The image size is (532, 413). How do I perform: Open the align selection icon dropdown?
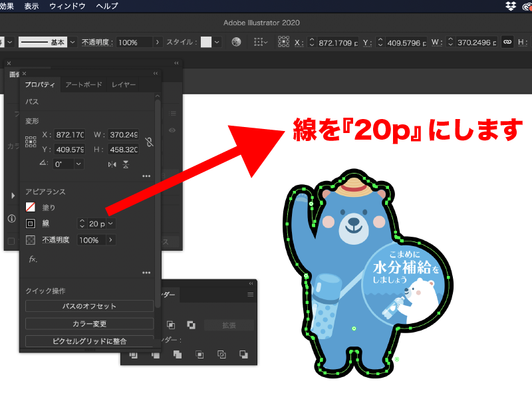[x=261, y=42]
